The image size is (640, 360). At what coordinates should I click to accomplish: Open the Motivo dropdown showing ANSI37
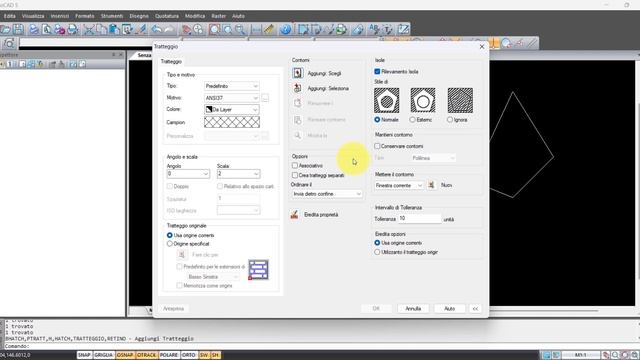click(231, 98)
